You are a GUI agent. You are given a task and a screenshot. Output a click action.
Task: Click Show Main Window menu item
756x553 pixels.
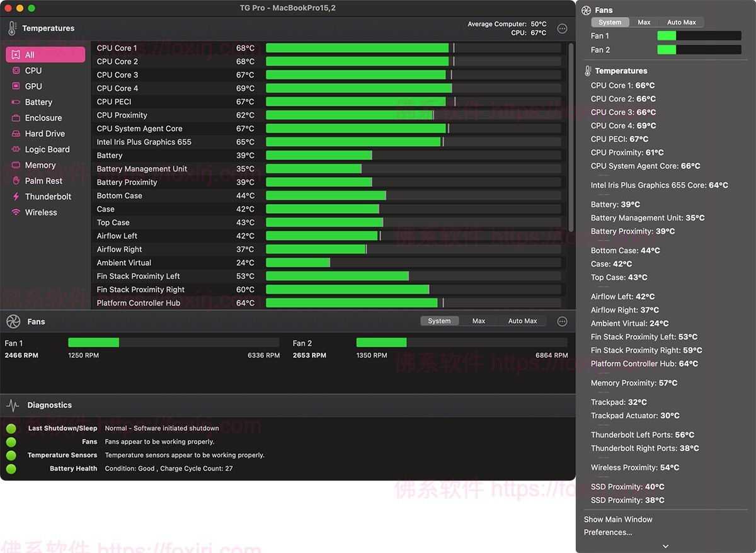[617, 520]
